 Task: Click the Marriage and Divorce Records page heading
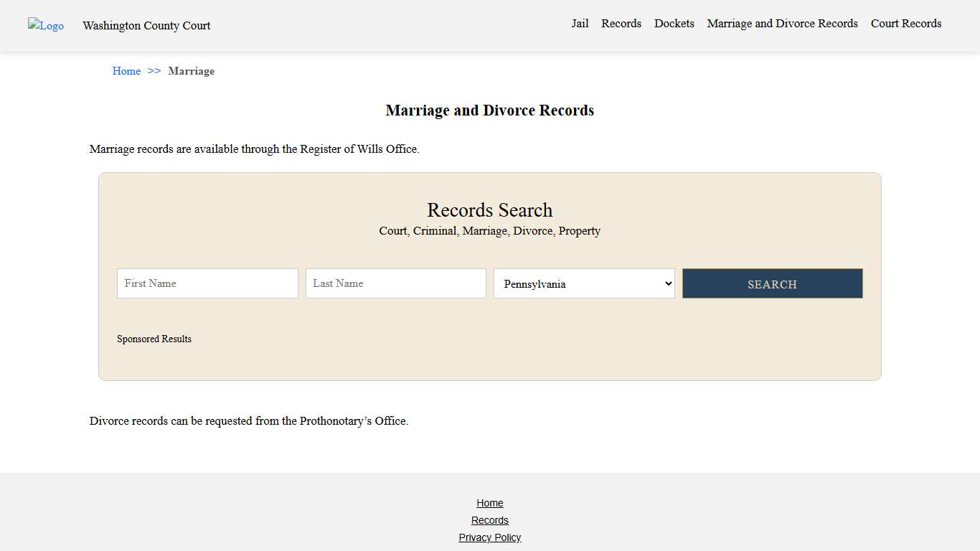[490, 110]
